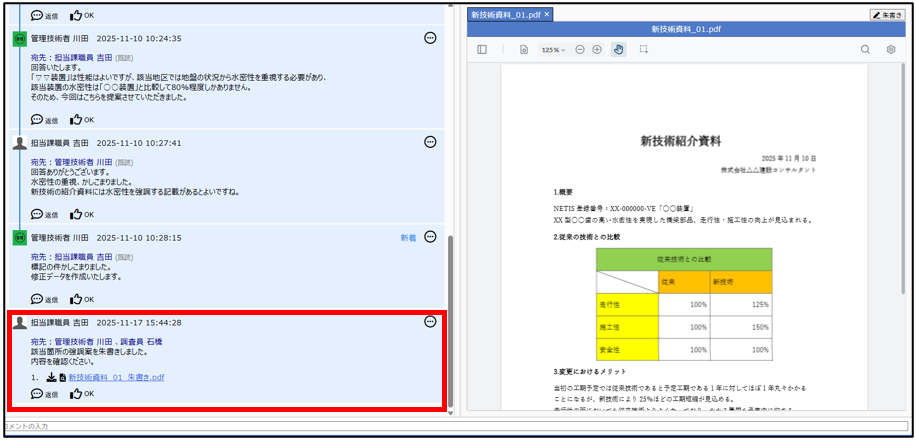Zoom out the PDF with minus icon
Viewport: 917px width, 441px height.
[580, 49]
